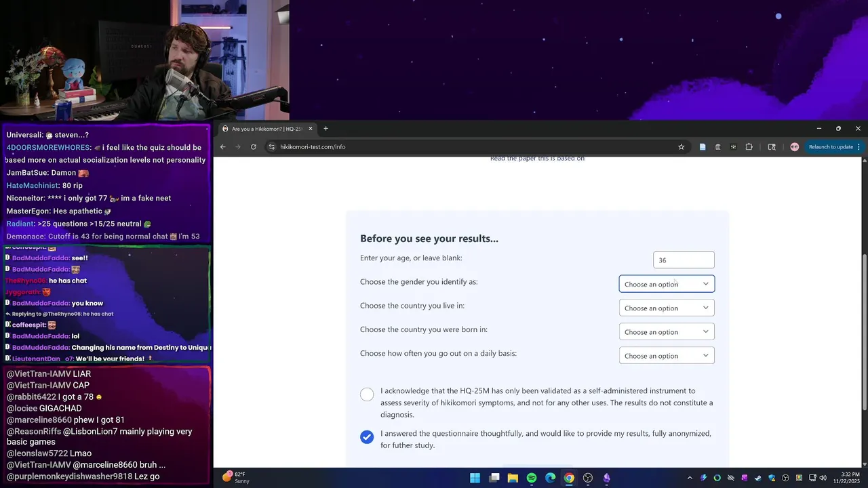Open Chrome's three-dot menu

coord(859,147)
